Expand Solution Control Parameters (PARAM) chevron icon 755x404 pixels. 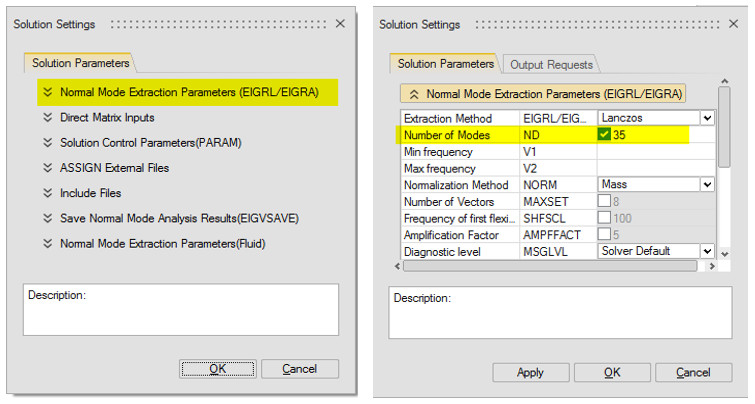click(46, 143)
